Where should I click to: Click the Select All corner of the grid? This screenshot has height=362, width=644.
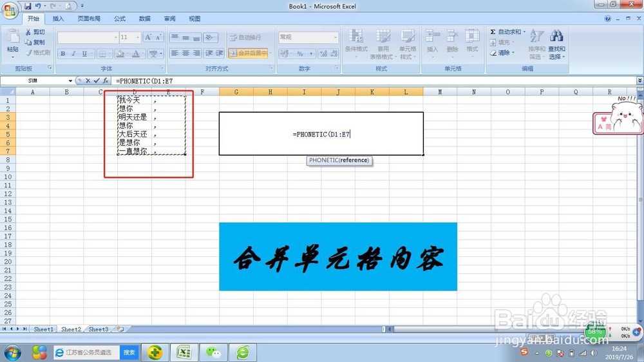point(7,91)
